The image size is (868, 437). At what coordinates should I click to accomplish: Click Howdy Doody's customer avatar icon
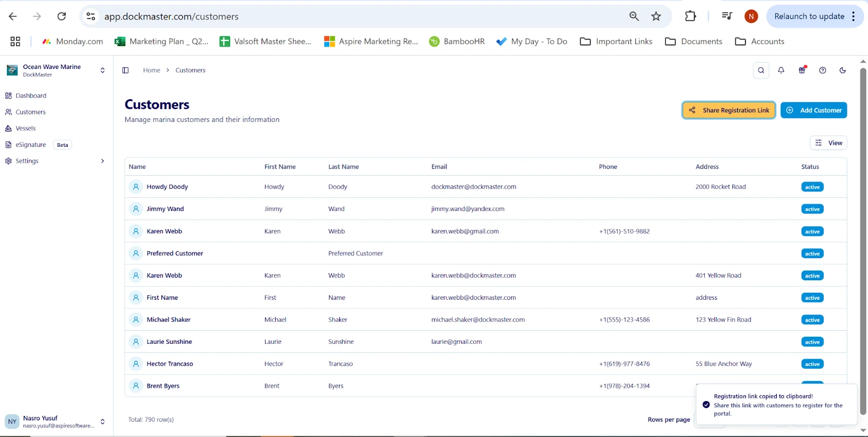tap(136, 187)
